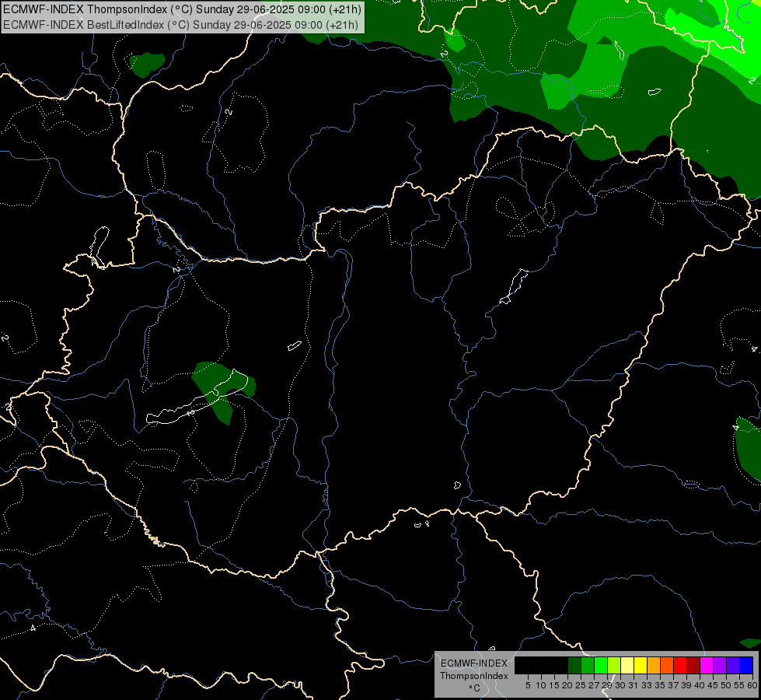Click the pale yellow 30-31 legend swatch
Image resolution: width=761 pixels, height=700 pixels.
pos(627,665)
